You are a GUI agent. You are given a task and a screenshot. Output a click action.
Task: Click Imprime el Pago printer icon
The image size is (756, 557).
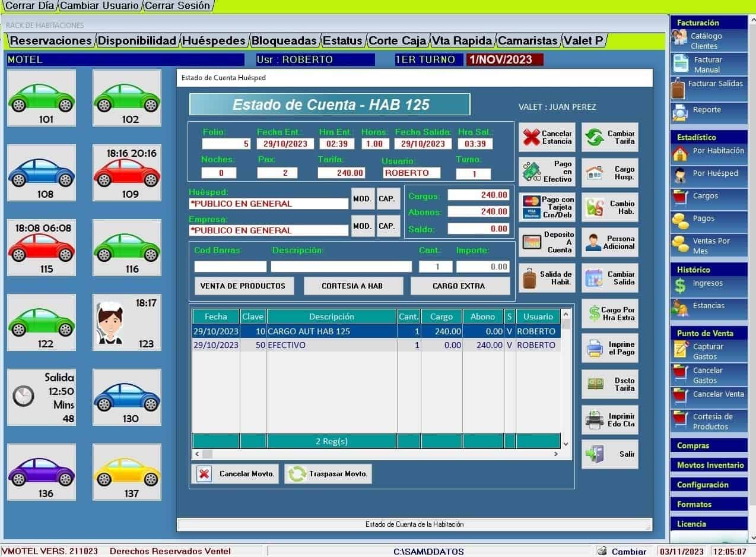595,349
